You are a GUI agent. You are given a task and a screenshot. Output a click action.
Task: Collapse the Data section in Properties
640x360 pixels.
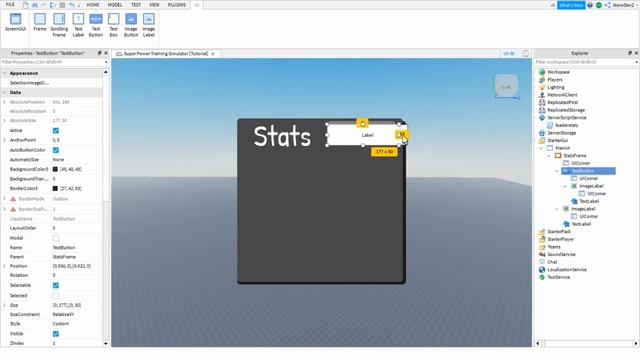tap(4, 92)
